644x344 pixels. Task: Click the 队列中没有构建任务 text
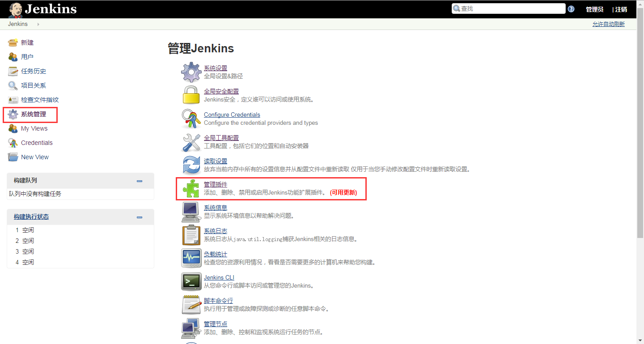coord(35,194)
